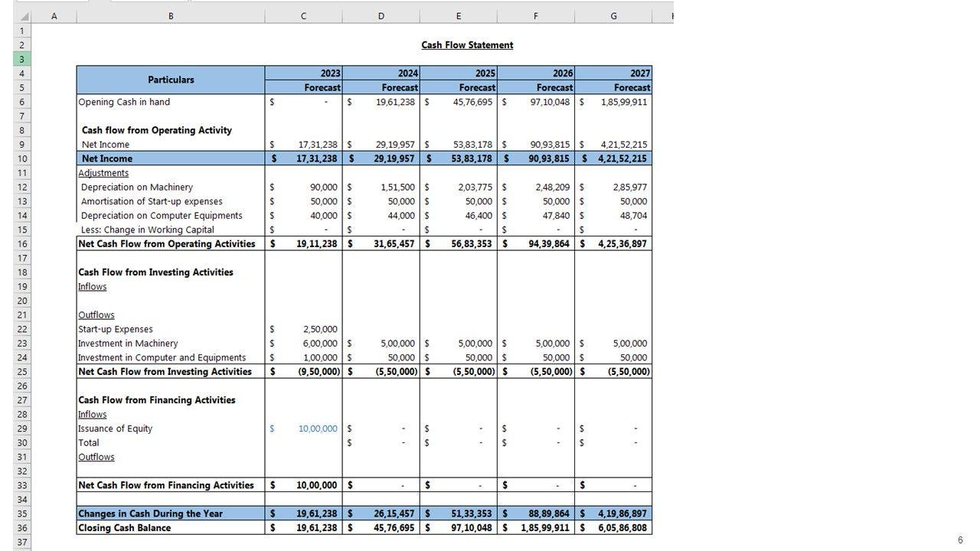Select column C header
The width and height of the screenshot is (980, 551).
303,16
